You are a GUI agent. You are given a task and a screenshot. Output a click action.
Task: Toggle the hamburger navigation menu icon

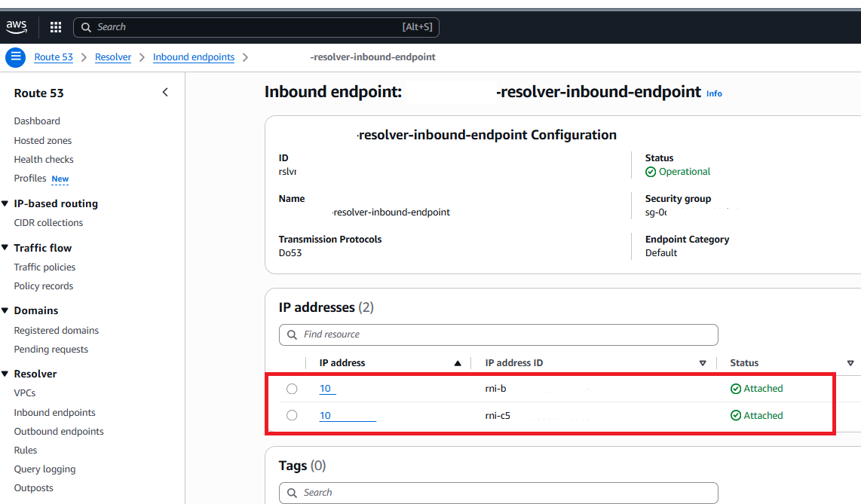[x=16, y=57]
